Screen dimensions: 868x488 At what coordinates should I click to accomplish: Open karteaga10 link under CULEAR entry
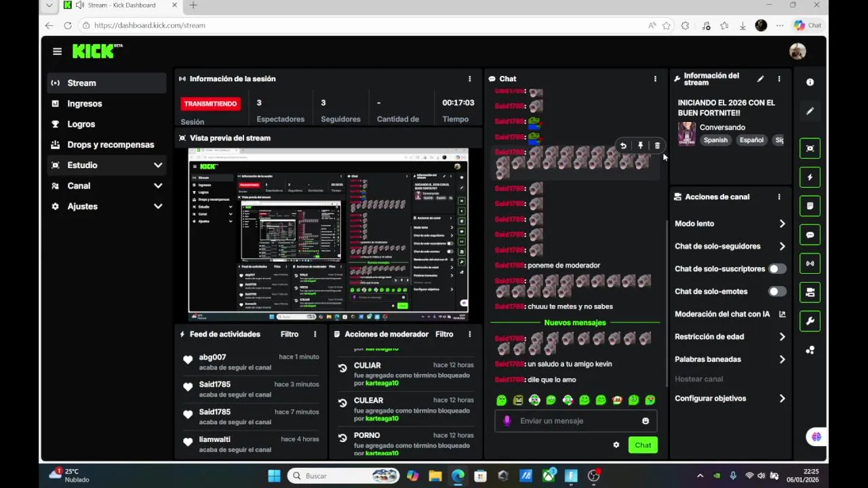[382, 418]
